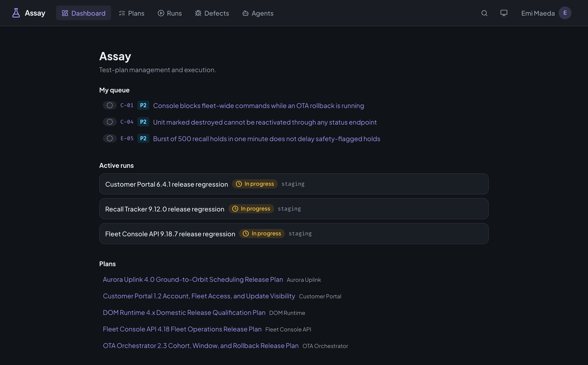
Task: Navigate to the Agents tab
Action: click(258, 13)
